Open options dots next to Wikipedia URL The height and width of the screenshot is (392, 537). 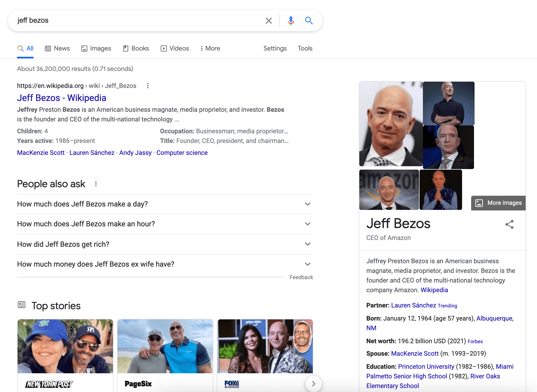click(x=148, y=86)
